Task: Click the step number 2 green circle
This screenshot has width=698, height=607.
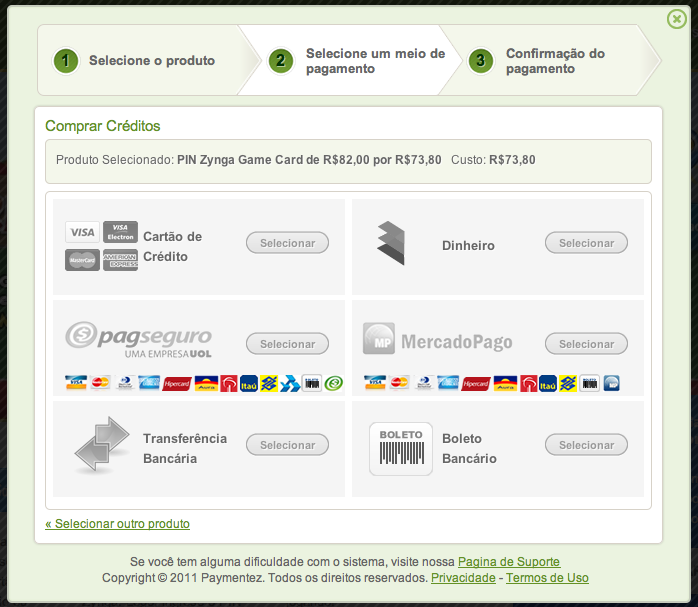Action: point(280,61)
